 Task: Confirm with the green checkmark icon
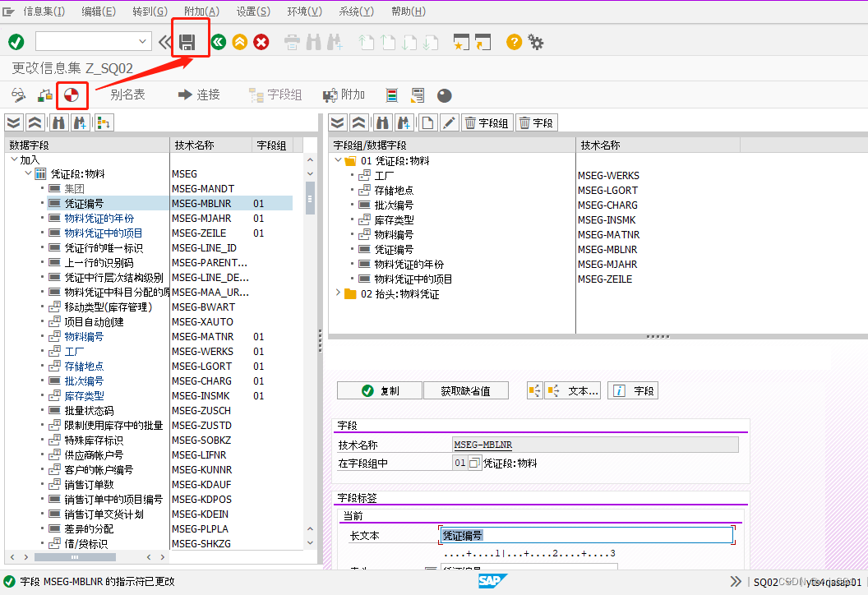coord(16,41)
